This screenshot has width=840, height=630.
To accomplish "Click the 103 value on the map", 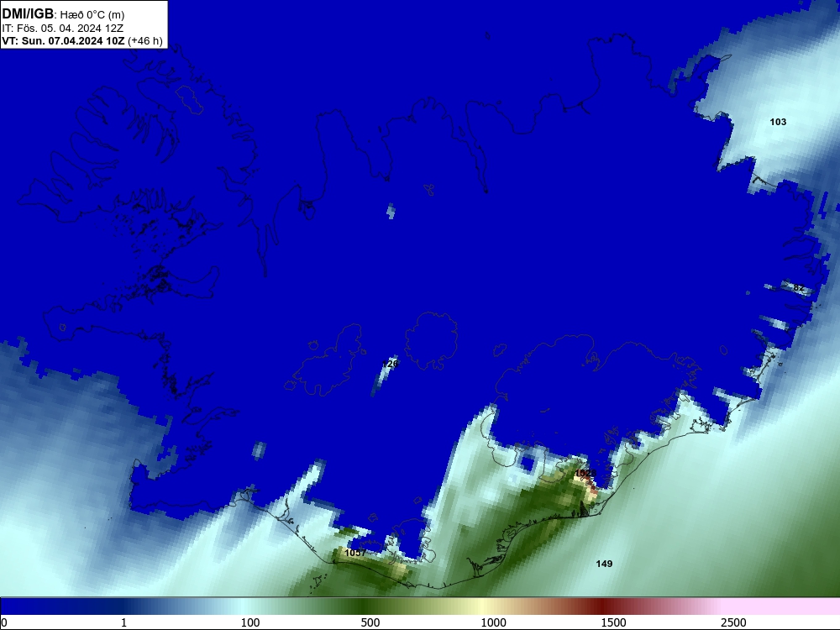I will tap(778, 122).
